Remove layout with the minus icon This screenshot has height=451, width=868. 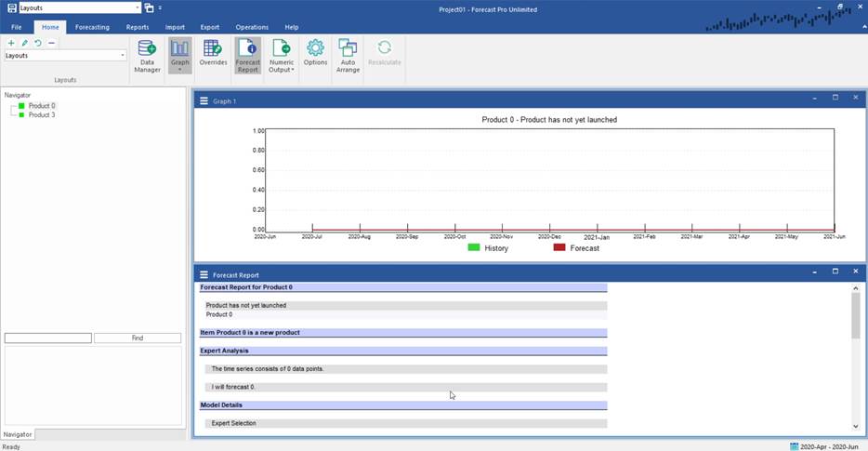coord(51,43)
